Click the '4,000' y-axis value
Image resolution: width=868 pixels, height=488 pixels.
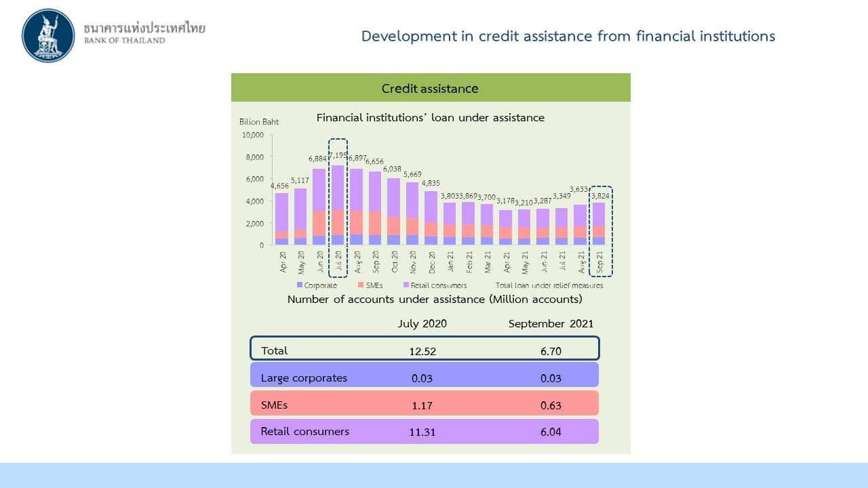pos(255,201)
